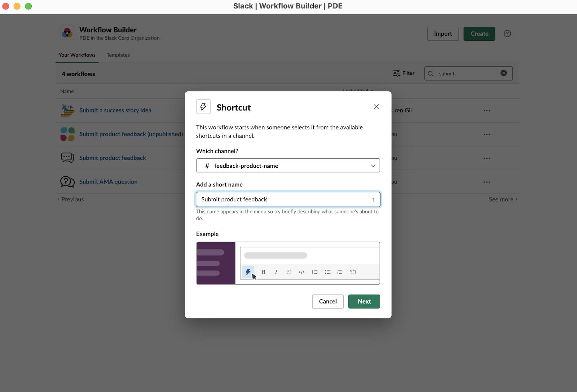Click the Create button
577x392 pixels.
point(479,34)
